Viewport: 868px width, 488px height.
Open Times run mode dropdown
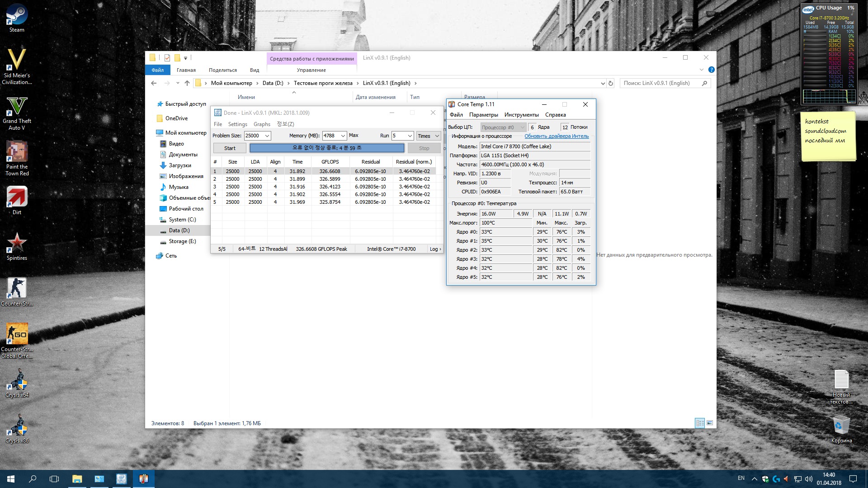pos(428,136)
